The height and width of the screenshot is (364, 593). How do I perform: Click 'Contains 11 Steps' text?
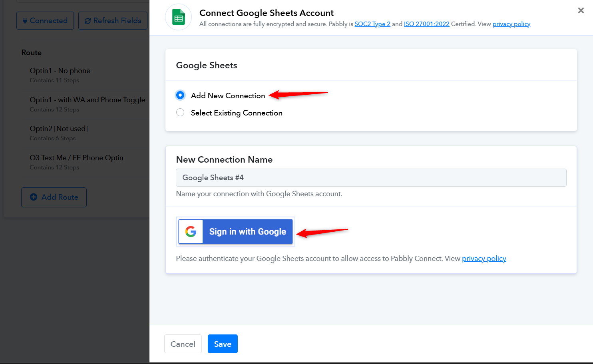[x=54, y=80]
